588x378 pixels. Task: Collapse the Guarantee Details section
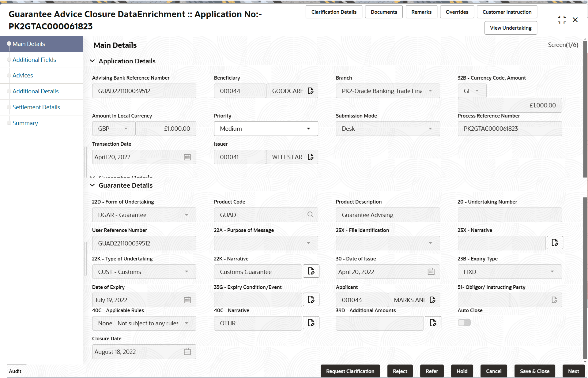[x=93, y=185]
